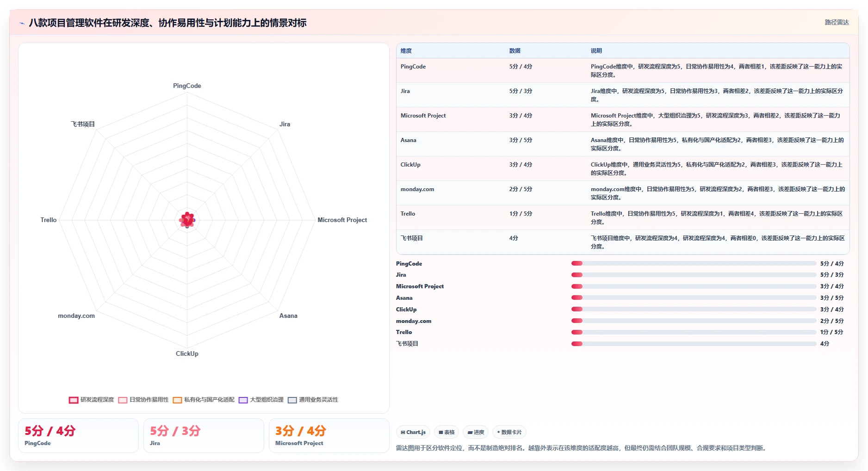Click the 表格 tag chip
Screen dimensions: 868x471
(x=446, y=432)
